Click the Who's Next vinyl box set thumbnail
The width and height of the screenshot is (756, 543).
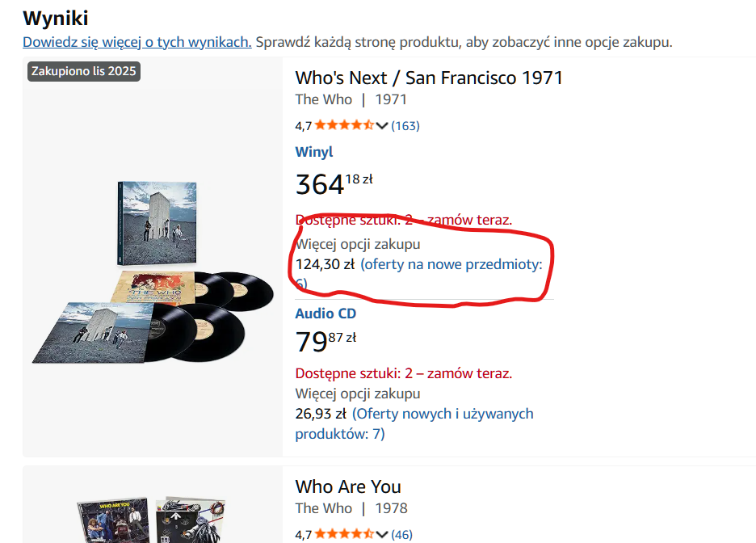pos(153,271)
